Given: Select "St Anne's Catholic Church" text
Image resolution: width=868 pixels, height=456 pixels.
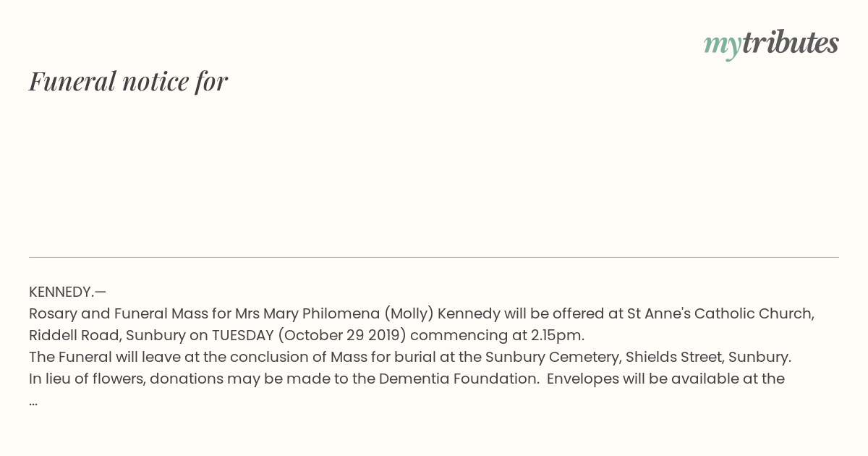Looking at the screenshot, I should [719, 313].
